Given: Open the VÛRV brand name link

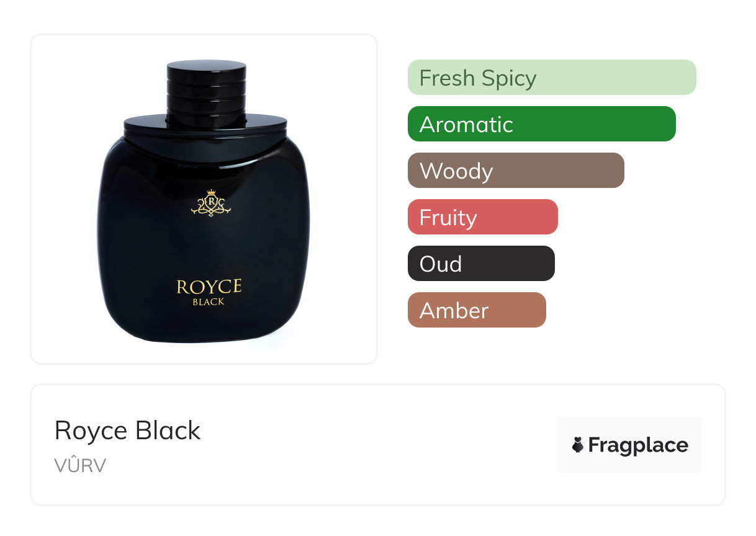Looking at the screenshot, I should click(80, 466).
